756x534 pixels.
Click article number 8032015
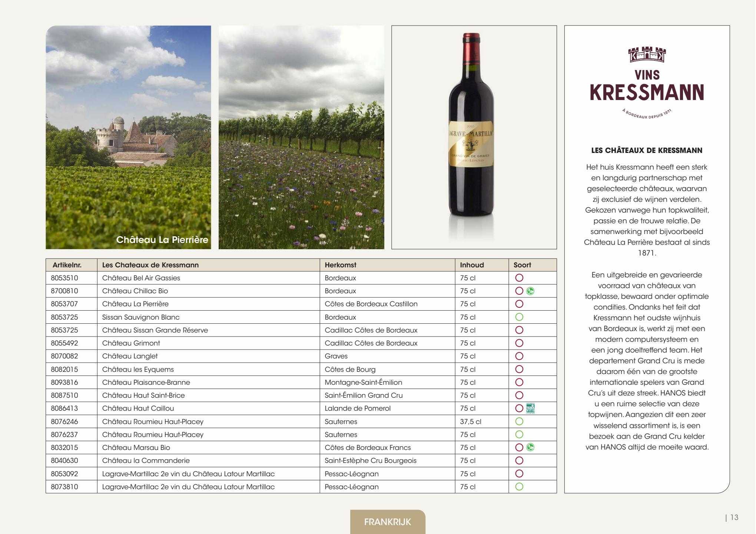click(64, 448)
